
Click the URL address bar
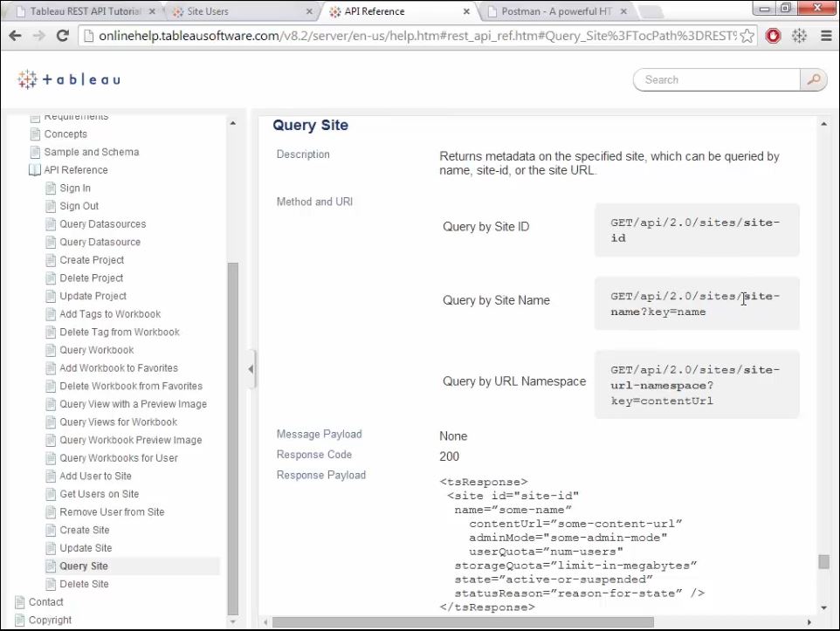(417, 36)
